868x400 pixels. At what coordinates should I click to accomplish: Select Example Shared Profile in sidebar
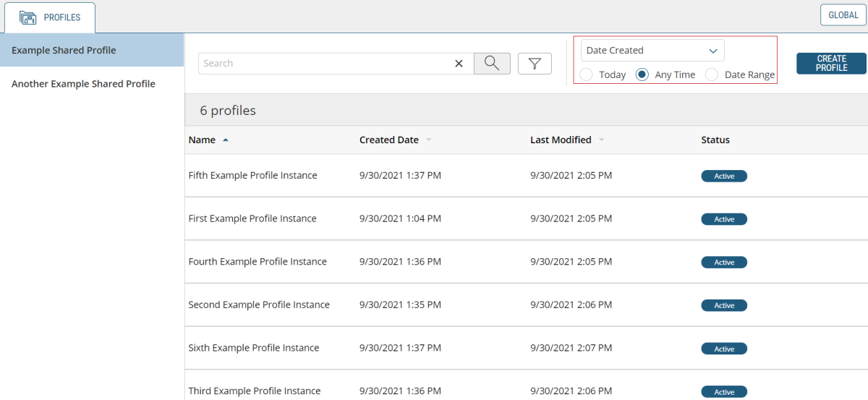pos(64,51)
